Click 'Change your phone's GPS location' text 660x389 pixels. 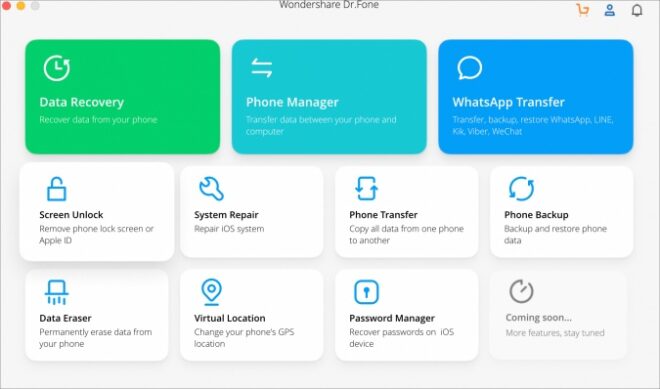click(244, 338)
